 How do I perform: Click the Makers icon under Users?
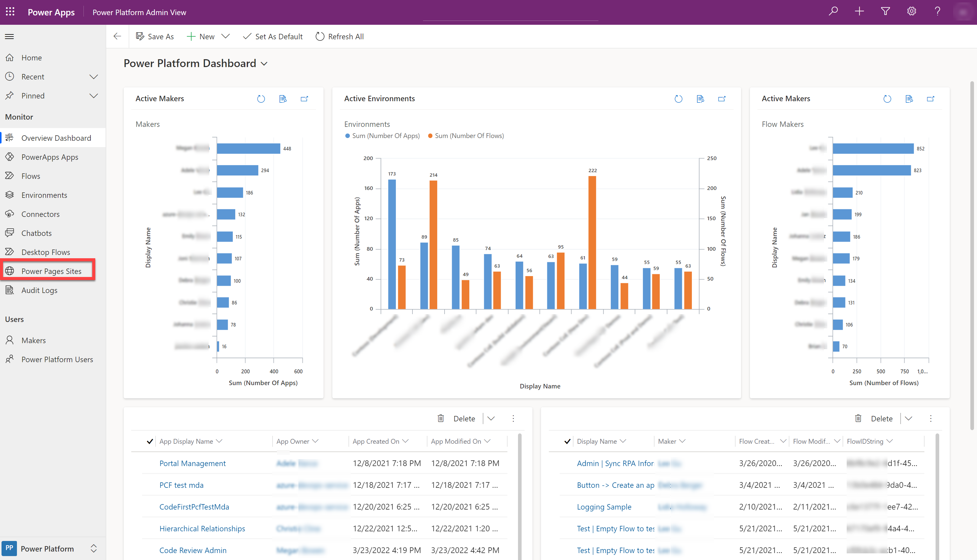pyautogui.click(x=9, y=340)
